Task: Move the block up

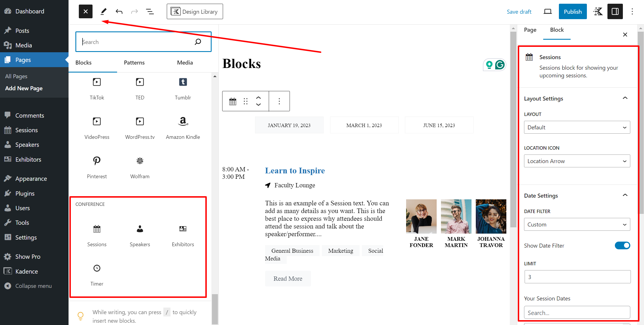Action: point(258,98)
